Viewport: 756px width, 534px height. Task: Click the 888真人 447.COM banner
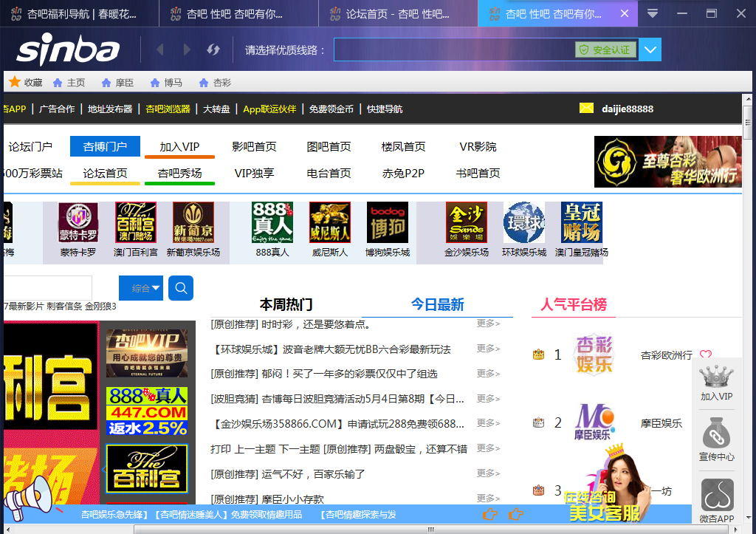[147, 411]
